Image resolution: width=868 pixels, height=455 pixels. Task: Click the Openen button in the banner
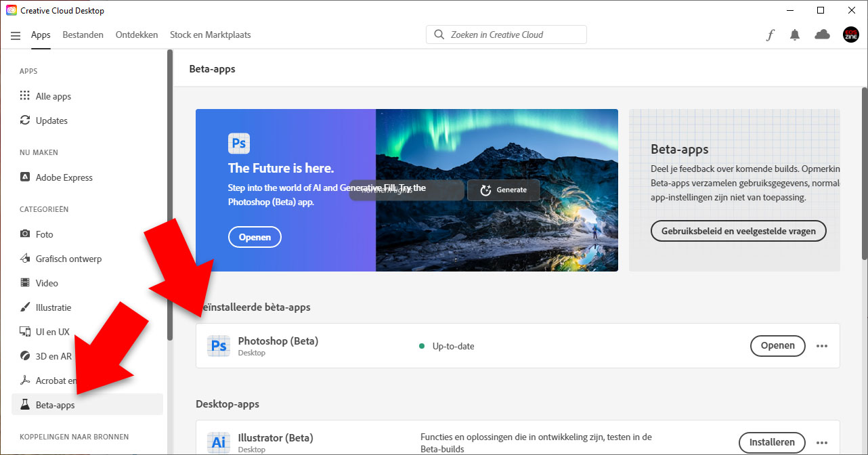(255, 237)
